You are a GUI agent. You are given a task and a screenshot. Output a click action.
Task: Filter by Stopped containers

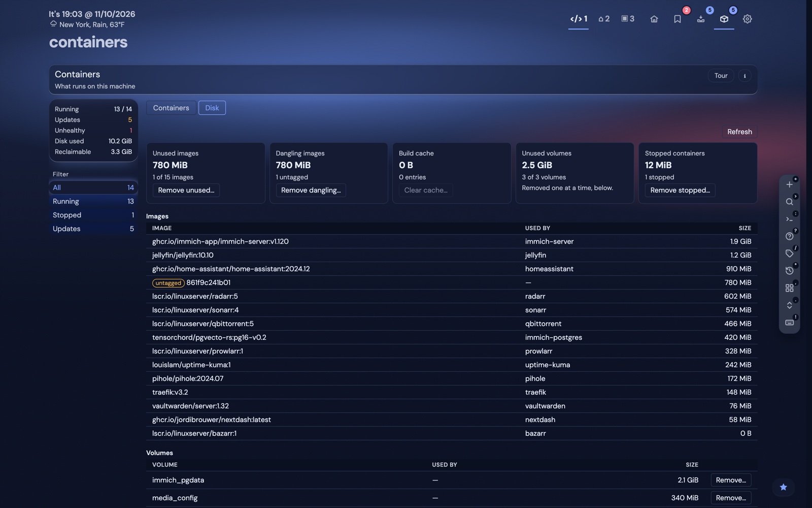tap(93, 215)
